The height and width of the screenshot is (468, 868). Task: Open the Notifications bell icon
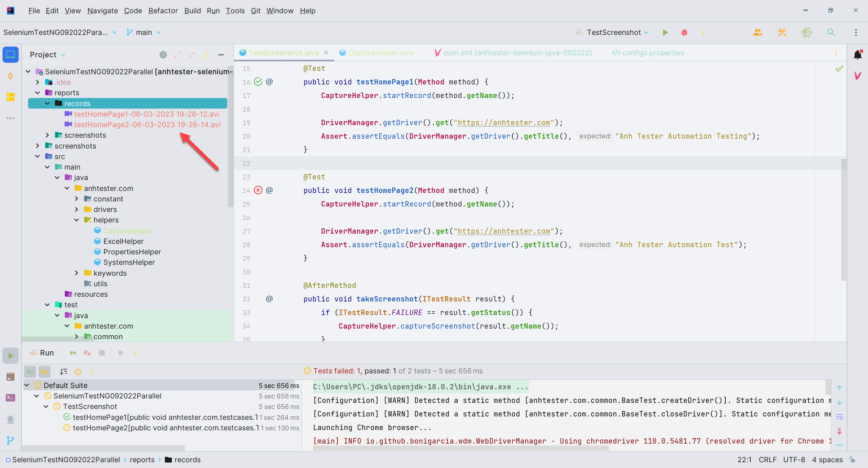pyautogui.click(x=857, y=55)
